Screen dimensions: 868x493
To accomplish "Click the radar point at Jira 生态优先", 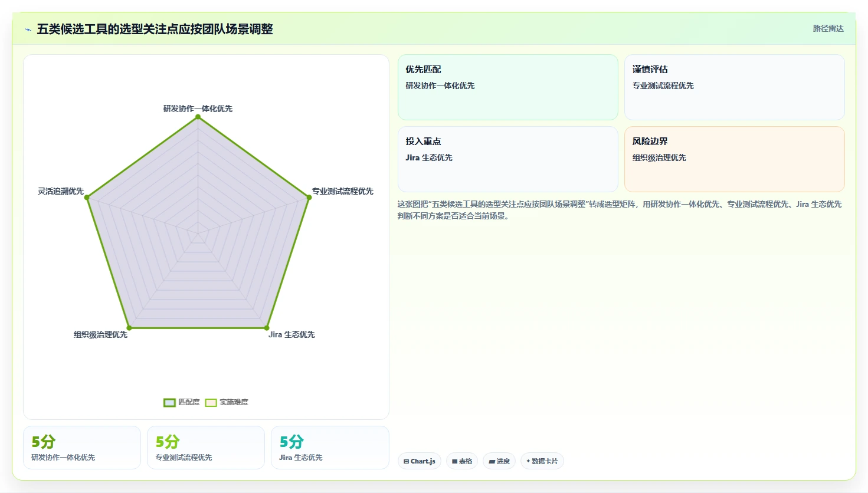I will (x=266, y=328).
